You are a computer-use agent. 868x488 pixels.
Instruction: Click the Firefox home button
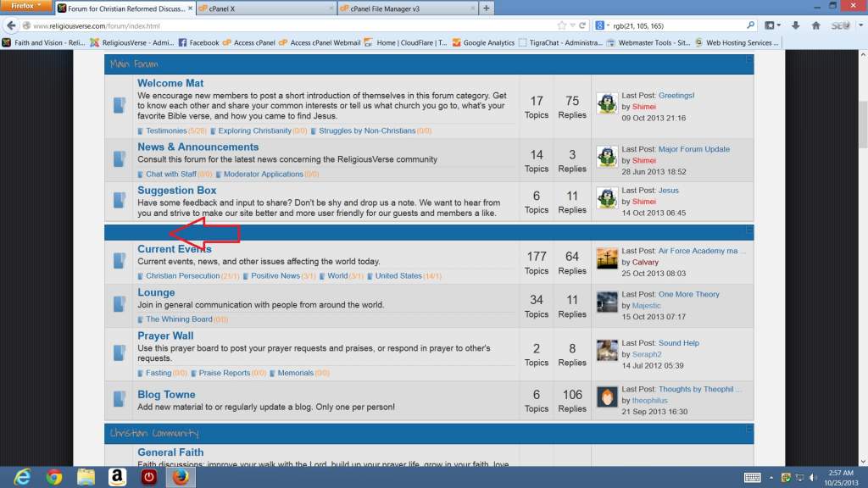pyautogui.click(x=815, y=25)
